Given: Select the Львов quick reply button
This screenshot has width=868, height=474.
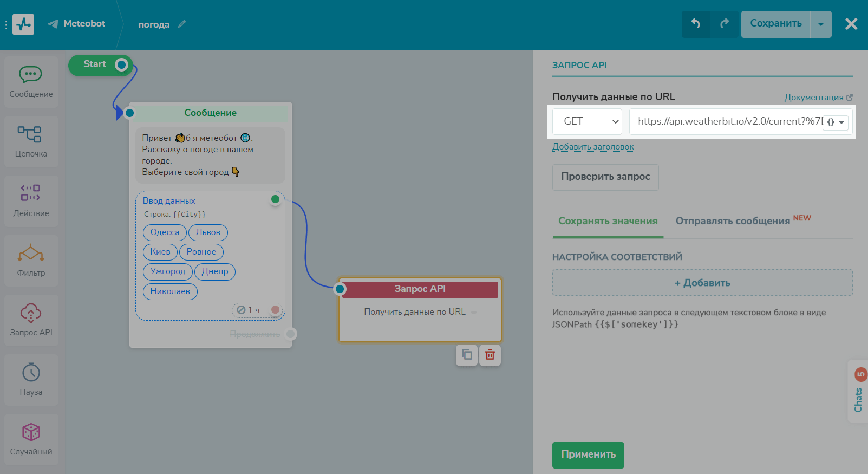Looking at the screenshot, I should pos(208,232).
